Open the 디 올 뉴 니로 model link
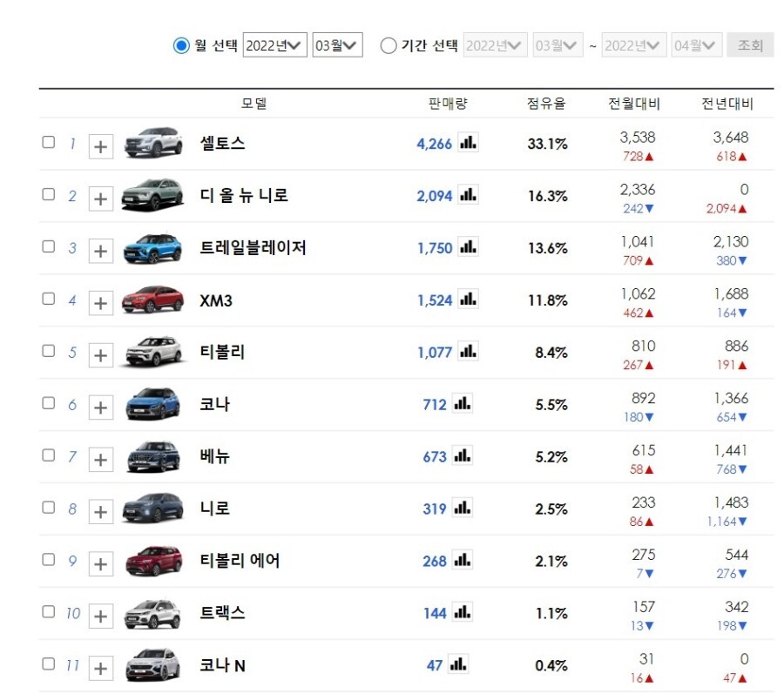The height and width of the screenshot is (694, 784). 244,195
